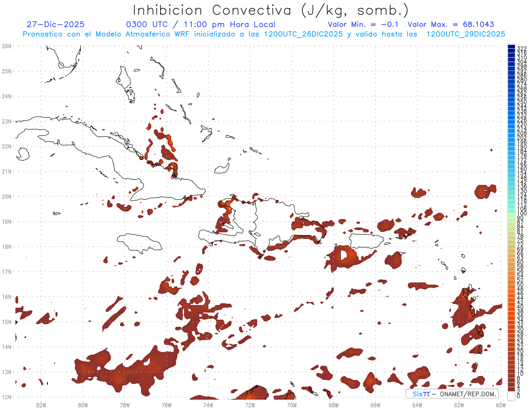Screen dimensions: 532x411
Task: Click '0300 UTC / 11:00 pm Hora Local'
Action: click(x=201, y=25)
